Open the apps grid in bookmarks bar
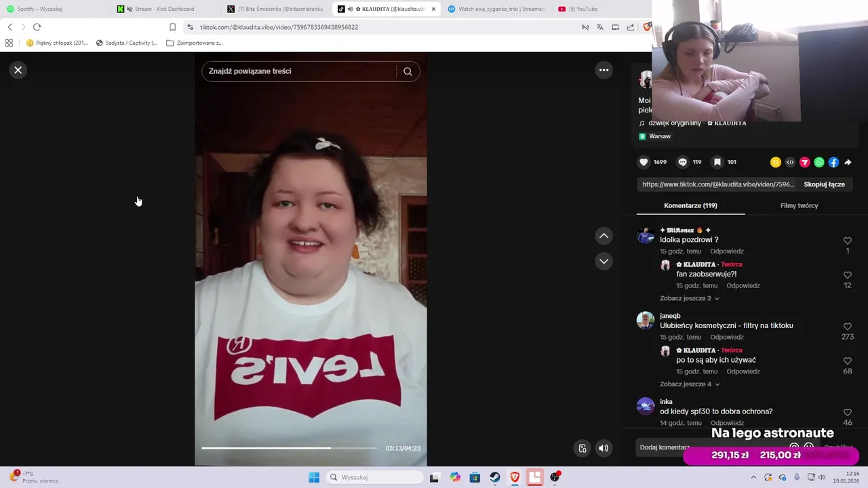Viewport: 868px width, 488px height. 9,43
